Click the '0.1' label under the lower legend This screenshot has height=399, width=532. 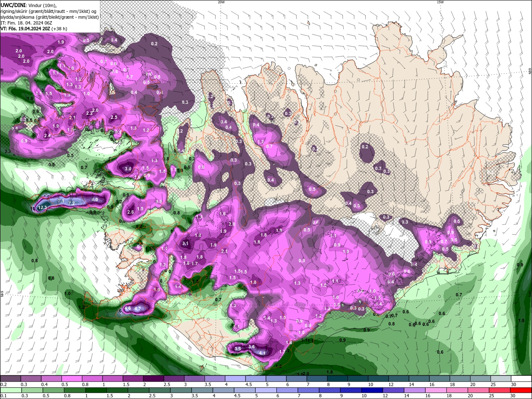(x=3, y=396)
